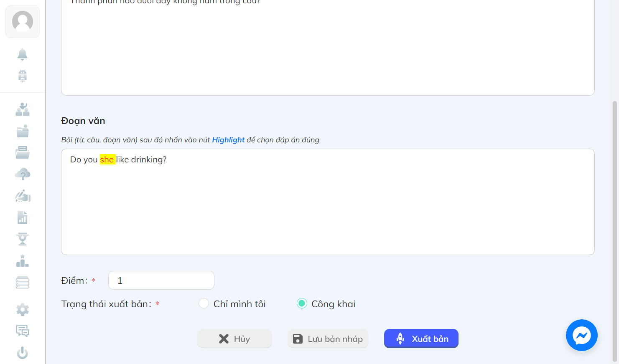Open the hand writing exam icon

(23, 196)
